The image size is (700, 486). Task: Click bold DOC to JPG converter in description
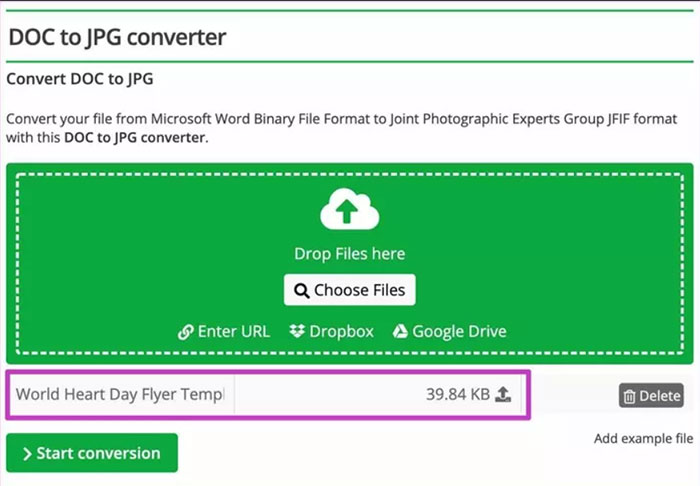point(135,137)
